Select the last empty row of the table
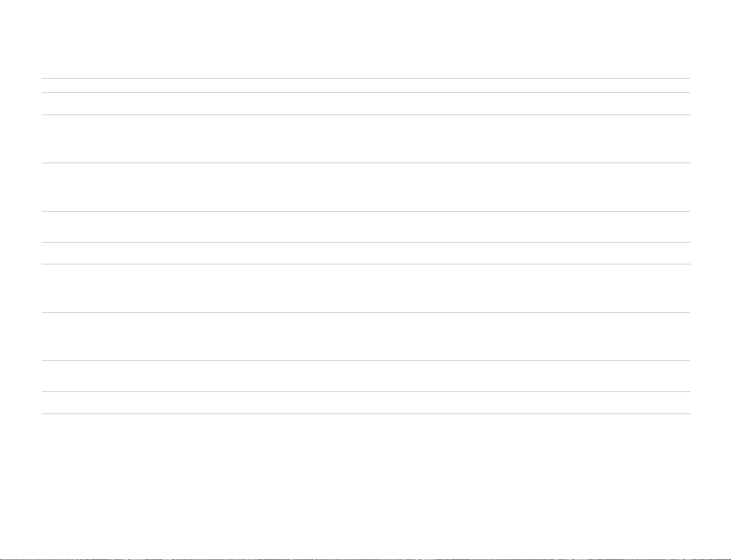Viewport: 731px width, 560px height. 365,402
